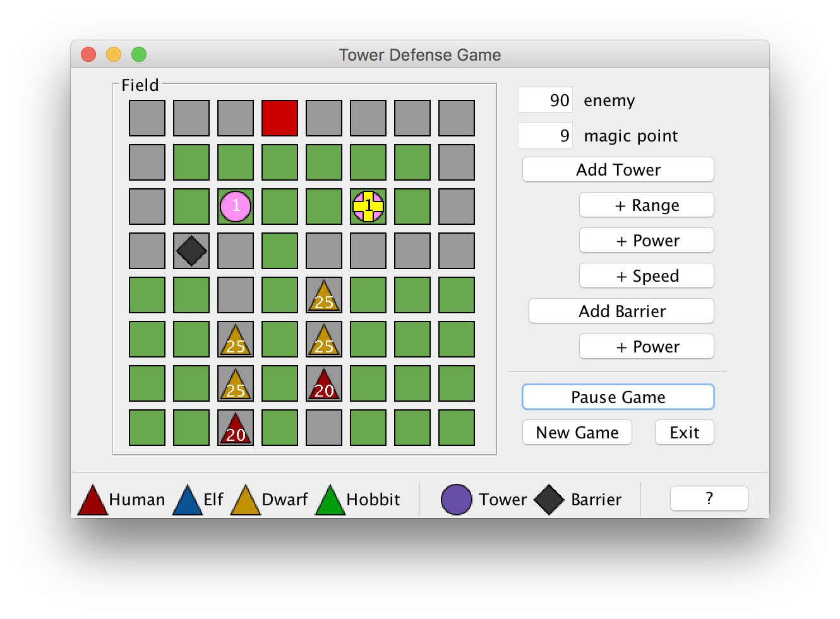Click the gold Dwarf triangle legend icon
This screenshot has height=619, width=840.
246,500
